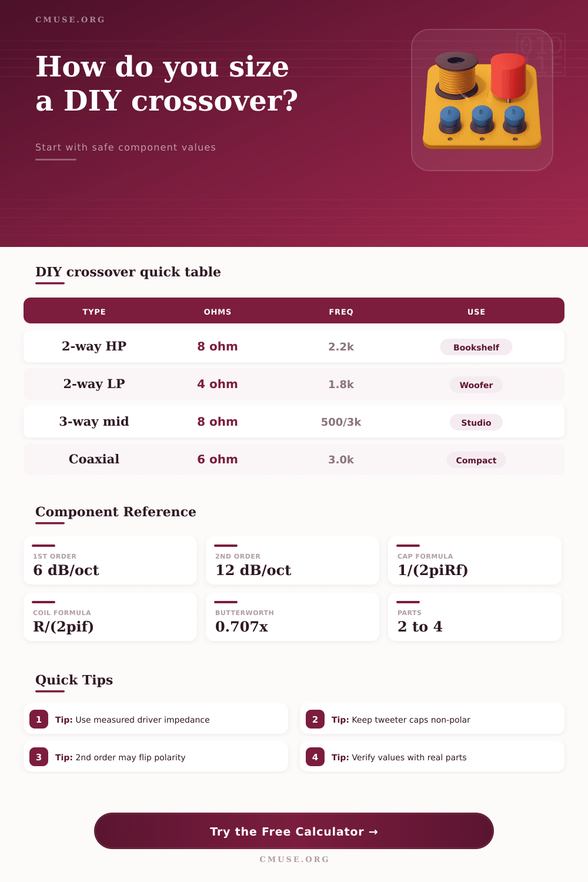Click the tip number 1 badge
Screen dimensions: 588x882
pos(39,719)
